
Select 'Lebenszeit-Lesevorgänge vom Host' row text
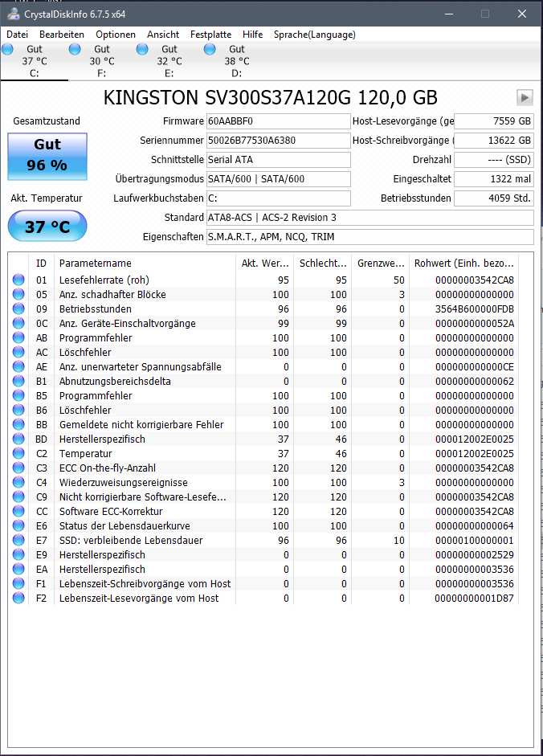tap(139, 599)
